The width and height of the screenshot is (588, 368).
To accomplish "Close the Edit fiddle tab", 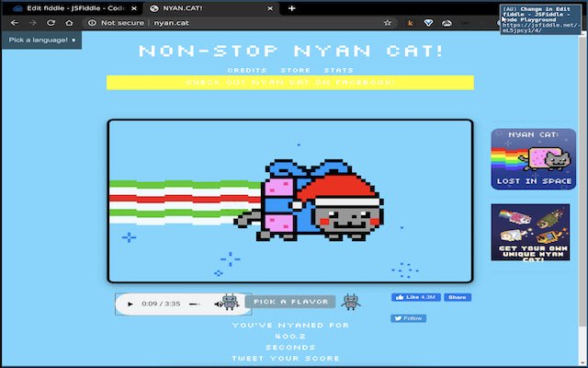I will [x=134, y=8].
